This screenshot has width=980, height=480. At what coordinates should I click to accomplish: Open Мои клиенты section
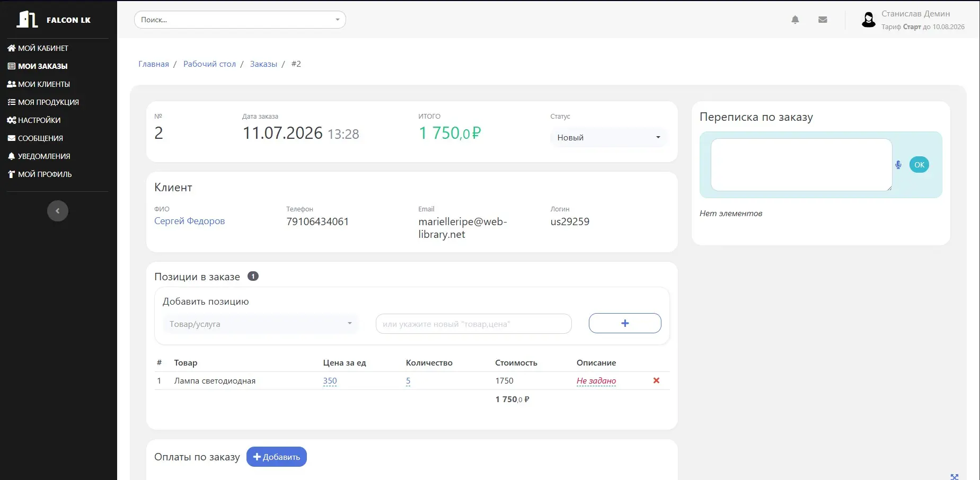coord(38,84)
